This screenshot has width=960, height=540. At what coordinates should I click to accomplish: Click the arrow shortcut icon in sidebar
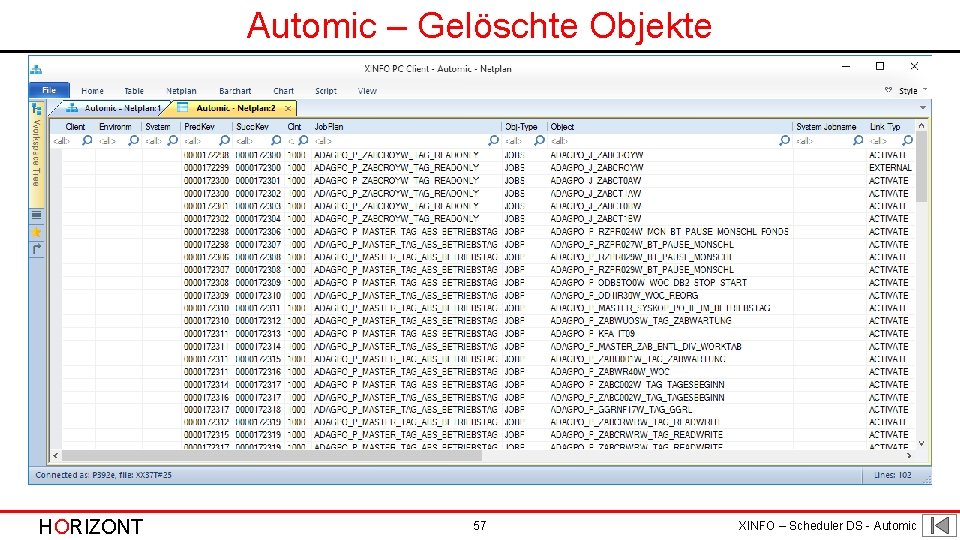pos(37,249)
